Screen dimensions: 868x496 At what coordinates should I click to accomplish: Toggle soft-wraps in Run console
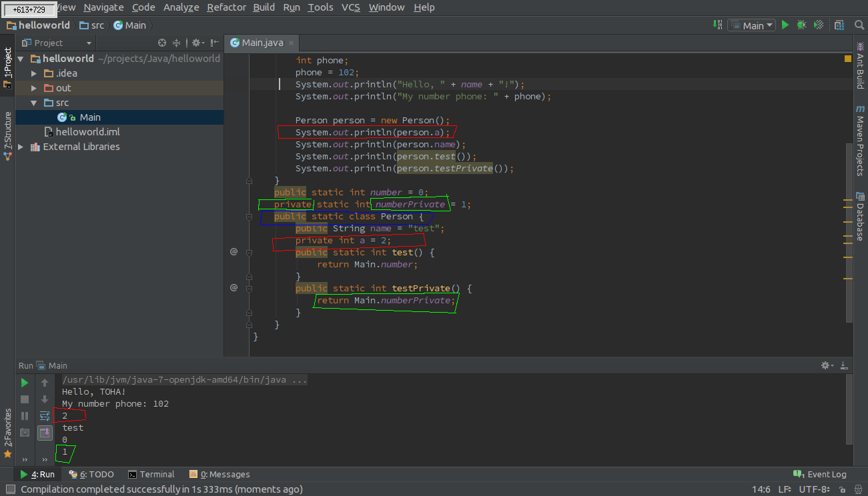tap(45, 416)
